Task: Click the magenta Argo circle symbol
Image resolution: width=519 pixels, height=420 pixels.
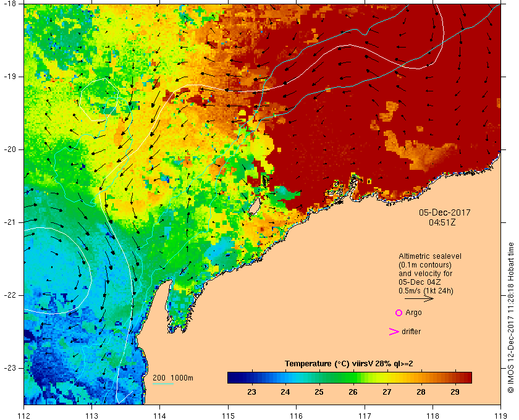Action: point(399,313)
